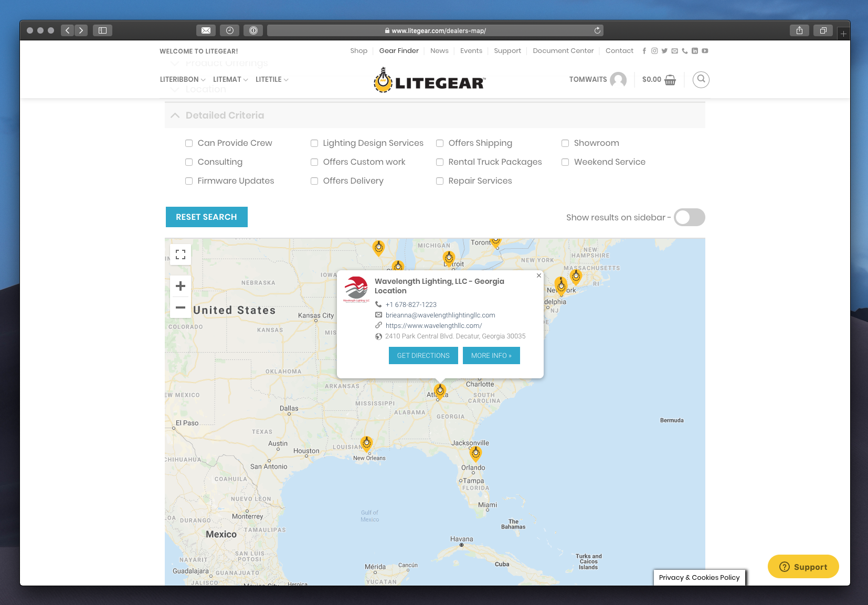
Task: Click the dealer marker near Toronto
Action: point(496,242)
